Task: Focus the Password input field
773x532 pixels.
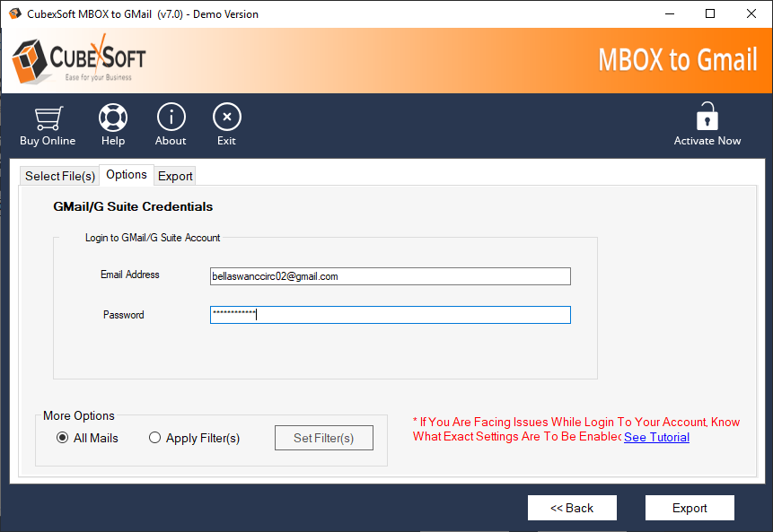Action: tap(390, 315)
